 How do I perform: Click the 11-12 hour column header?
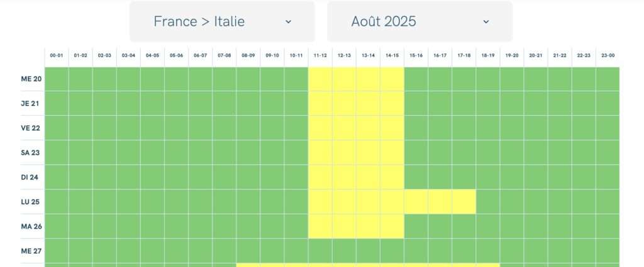[x=320, y=55]
